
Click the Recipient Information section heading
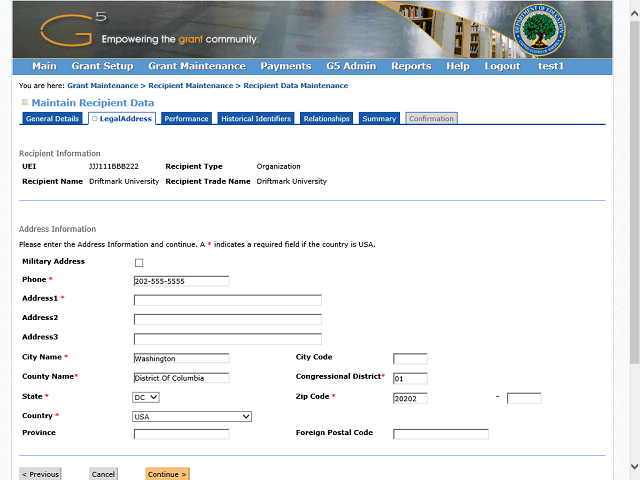click(x=60, y=153)
